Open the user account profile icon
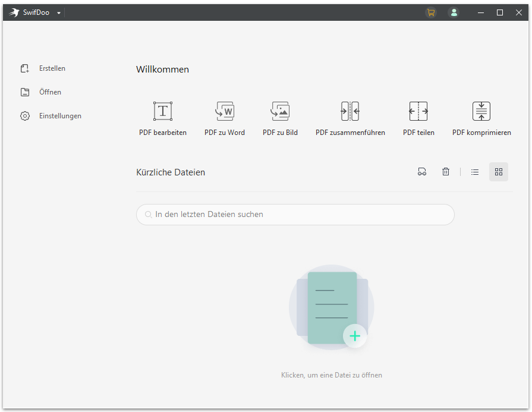The width and height of the screenshot is (532, 412). pyautogui.click(x=454, y=12)
